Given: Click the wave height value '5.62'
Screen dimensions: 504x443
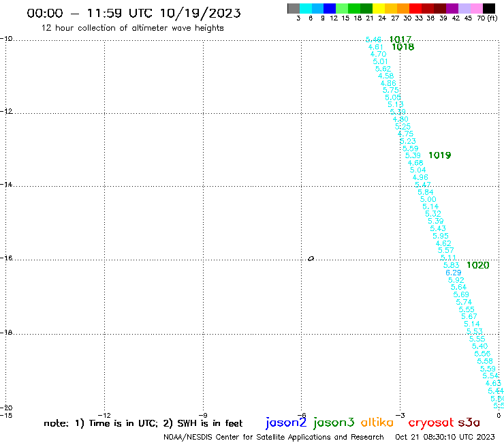Looking at the screenshot, I should point(383,69).
